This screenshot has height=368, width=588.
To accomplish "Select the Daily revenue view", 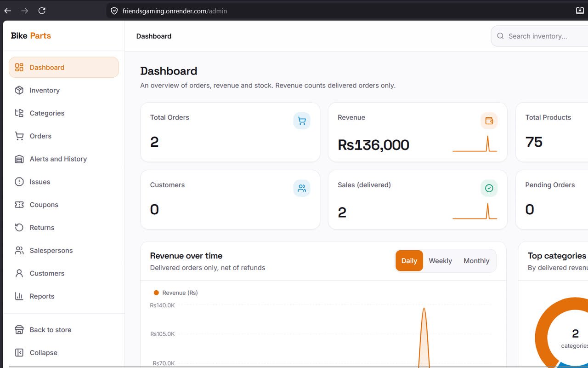I will point(409,261).
